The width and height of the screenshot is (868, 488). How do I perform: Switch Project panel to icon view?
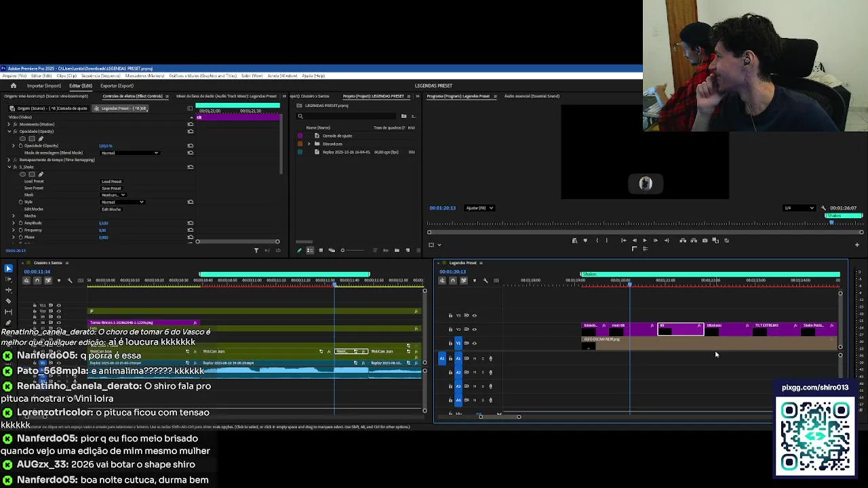[x=321, y=250]
